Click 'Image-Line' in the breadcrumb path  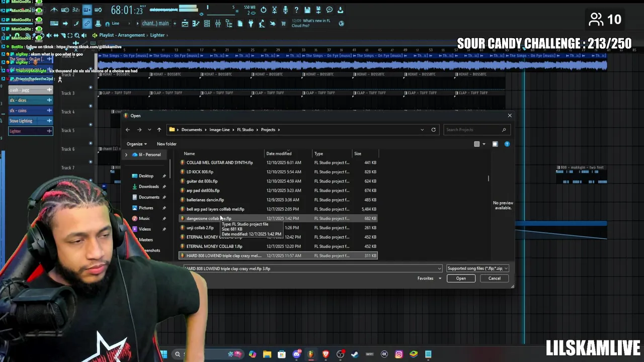click(219, 130)
